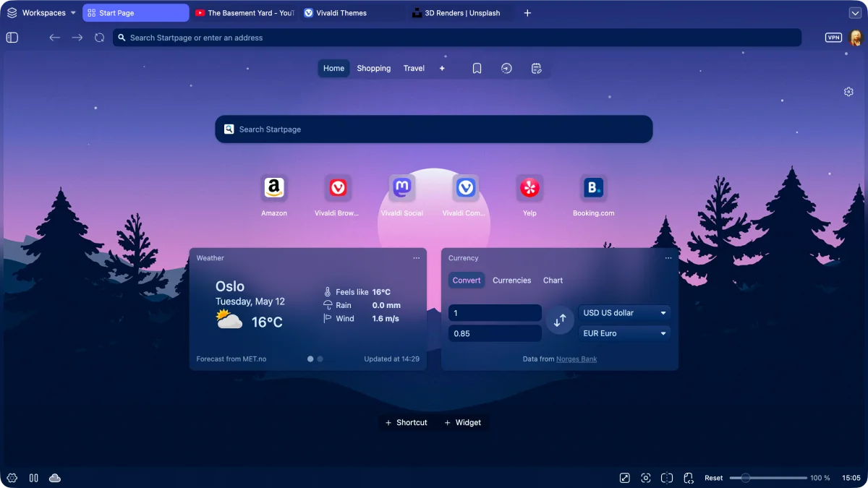This screenshot has height=488, width=868.
Task: Toggle fullscreen with the expand arrow icon
Action: (x=625, y=478)
